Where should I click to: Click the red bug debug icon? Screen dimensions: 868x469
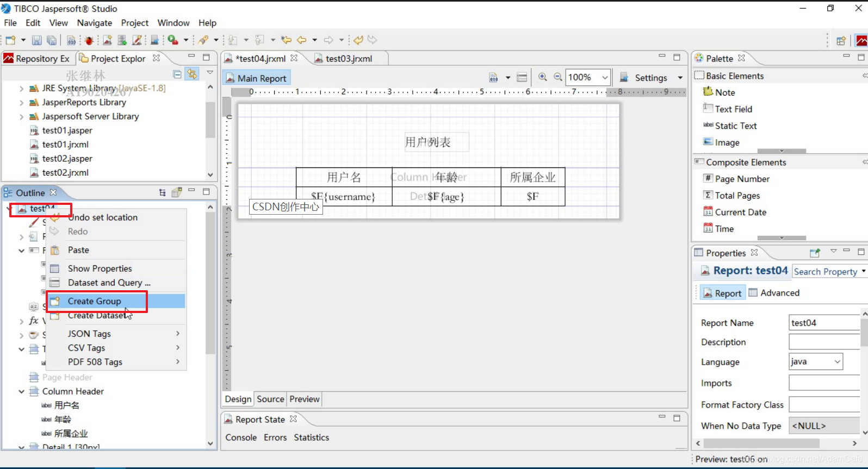point(89,40)
